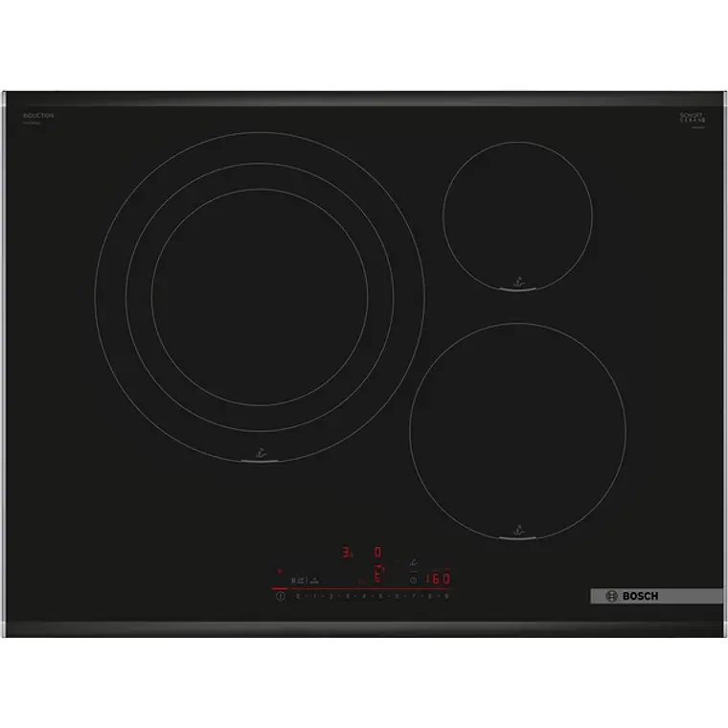The image size is (728, 728).
Task: Select power level 8 on the slider
Action: point(430,596)
